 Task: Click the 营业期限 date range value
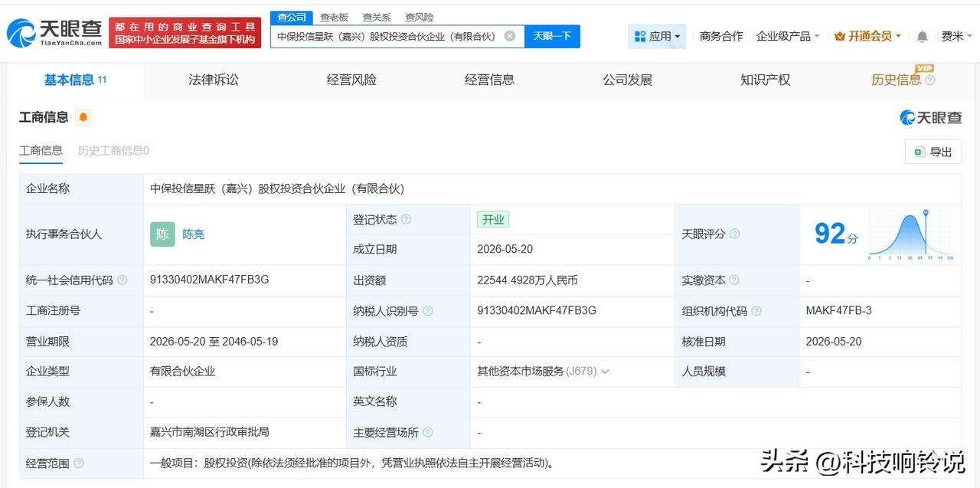tap(214, 342)
